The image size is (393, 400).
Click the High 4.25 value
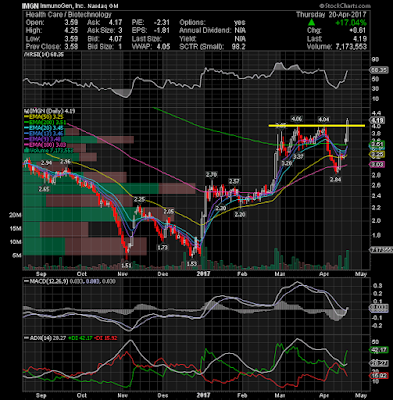tap(71, 30)
